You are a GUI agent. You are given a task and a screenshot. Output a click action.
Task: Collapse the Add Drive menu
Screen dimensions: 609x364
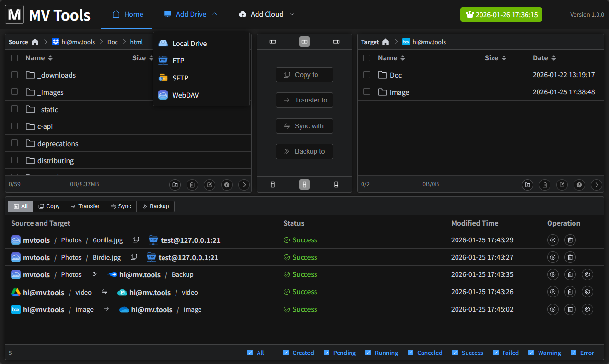pyautogui.click(x=190, y=14)
